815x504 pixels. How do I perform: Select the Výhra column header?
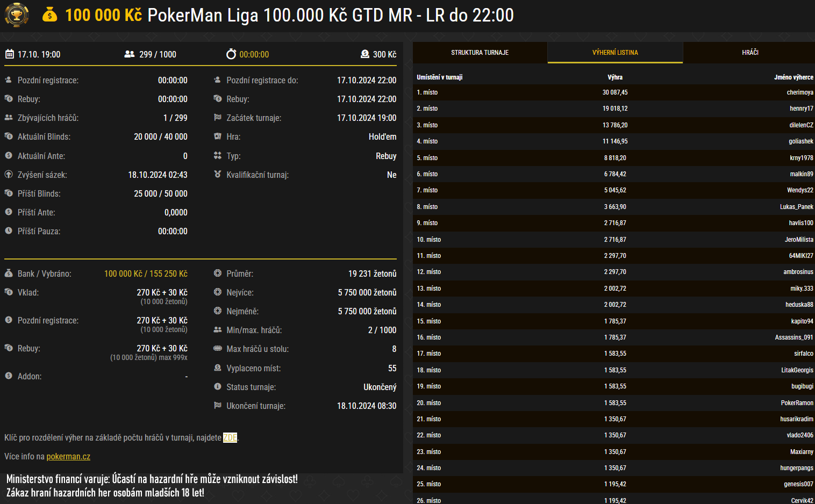(614, 77)
